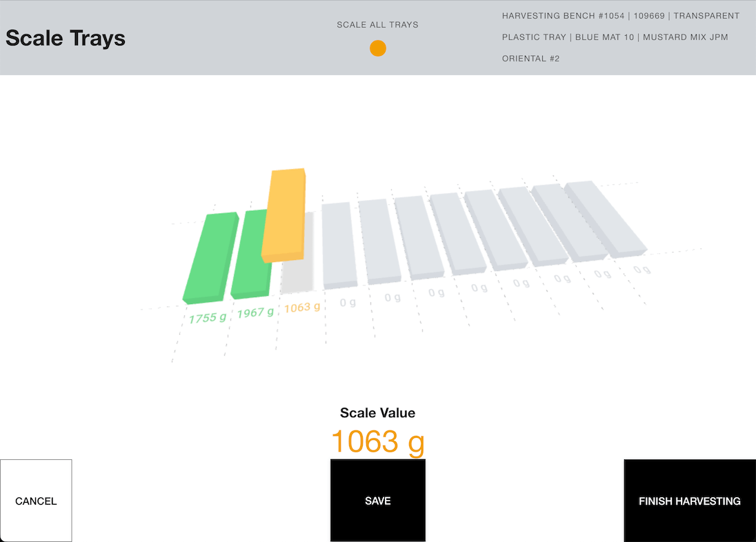Click the 1755 g weight label
The width and height of the screenshot is (756, 542).
208,318
